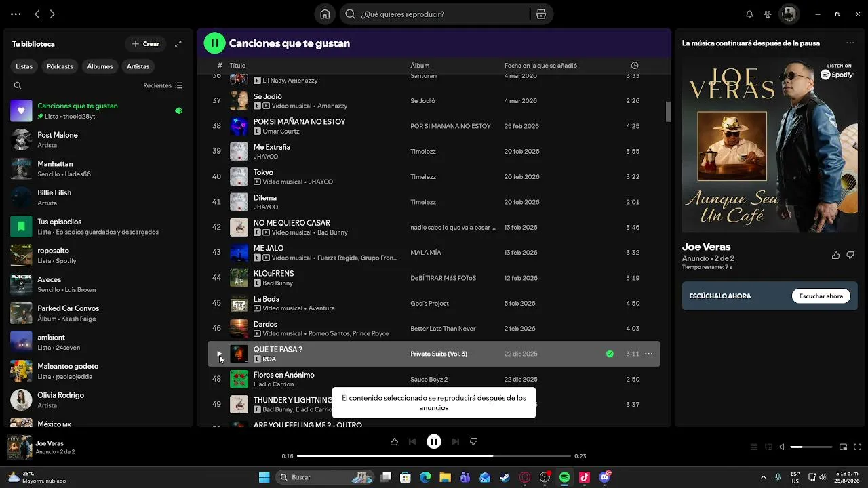Sort by the Título column header
The image size is (868, 488).
point(237,66)
